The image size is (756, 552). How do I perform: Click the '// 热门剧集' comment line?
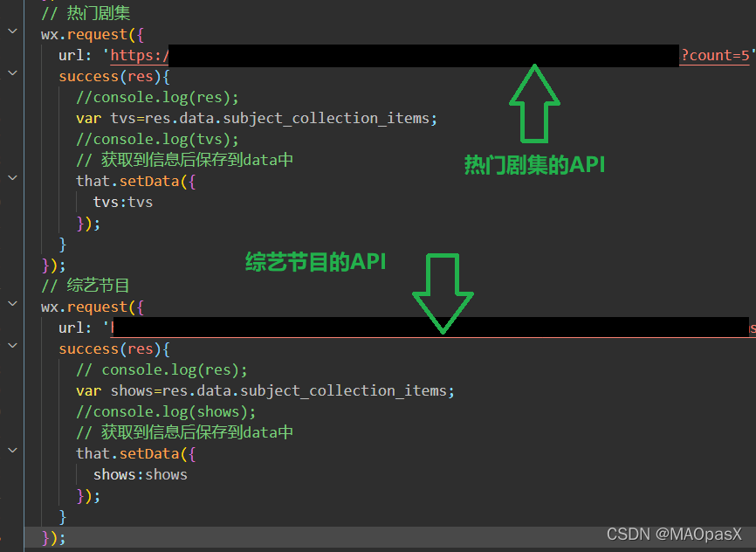(x=86, y=13)
